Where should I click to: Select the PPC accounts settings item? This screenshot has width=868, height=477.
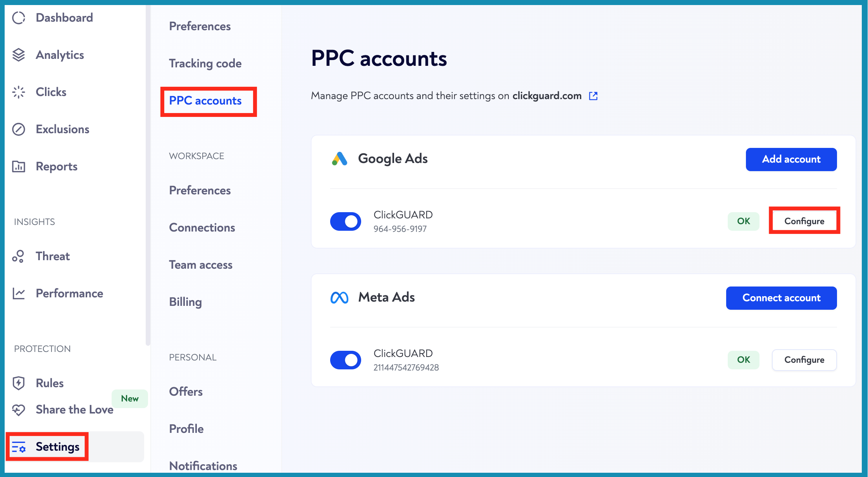pyautogui.click(x=205, y=101)
